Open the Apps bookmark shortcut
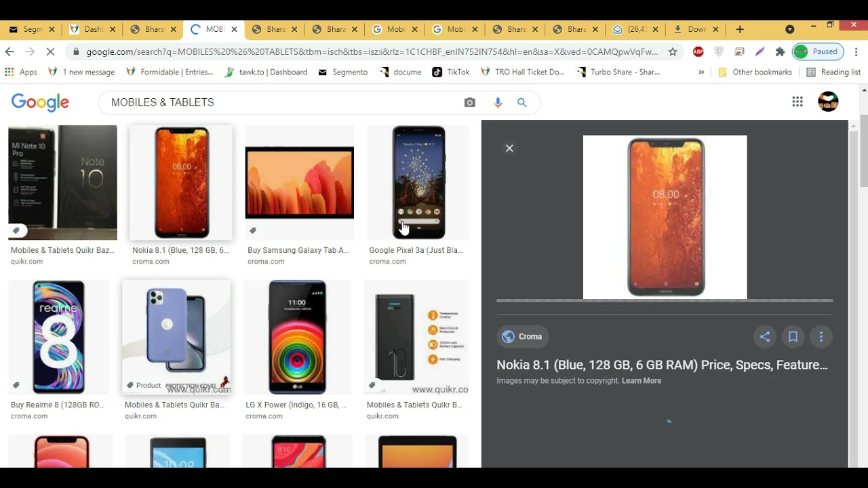Image resolution: width=868 pixels, height=488 pixels. pos(21,72)
